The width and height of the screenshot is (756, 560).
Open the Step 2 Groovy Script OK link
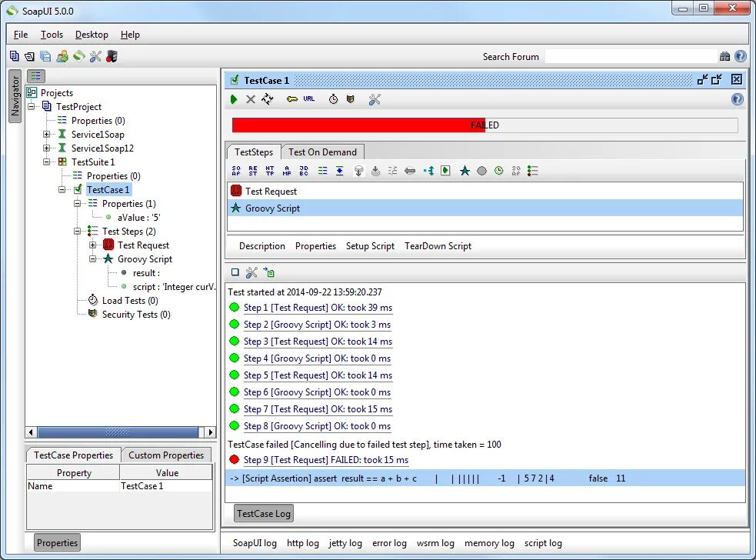click(x=317, y=325)
